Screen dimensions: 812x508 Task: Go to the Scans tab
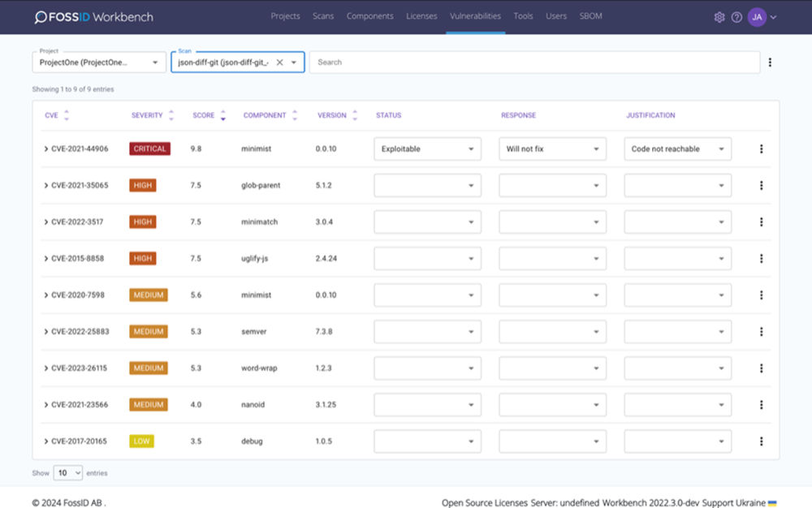pyautogui.click(x=323, y=16)
